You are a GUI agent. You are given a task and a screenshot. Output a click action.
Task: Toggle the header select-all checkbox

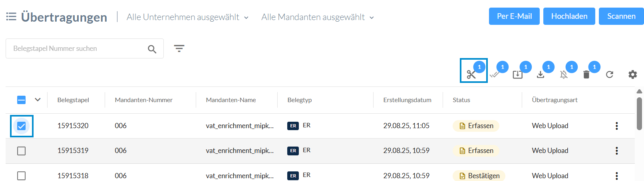click(x=22, y=100)
